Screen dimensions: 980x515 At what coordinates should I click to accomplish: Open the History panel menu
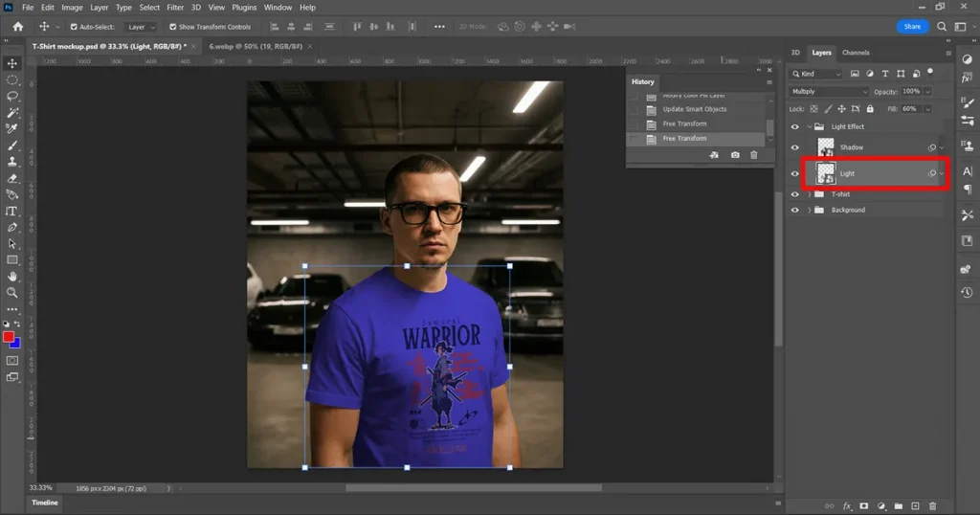coord(769,82)
